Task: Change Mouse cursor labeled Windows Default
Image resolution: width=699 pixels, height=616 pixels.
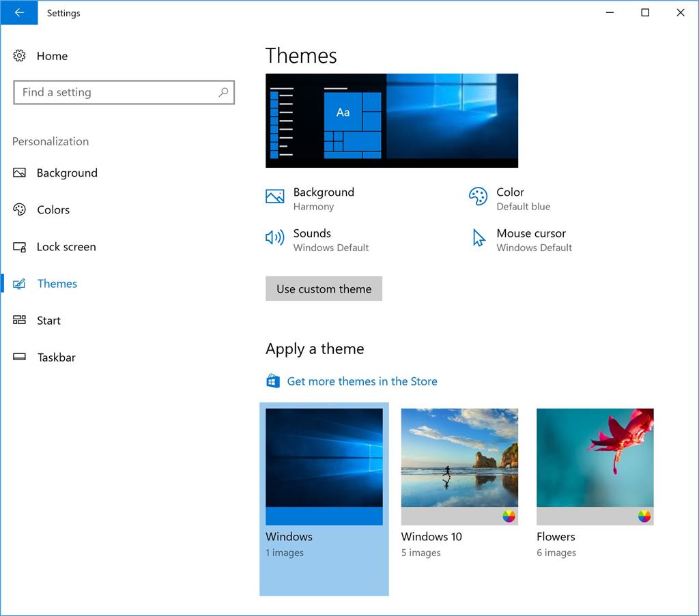Action: (534, 240)
